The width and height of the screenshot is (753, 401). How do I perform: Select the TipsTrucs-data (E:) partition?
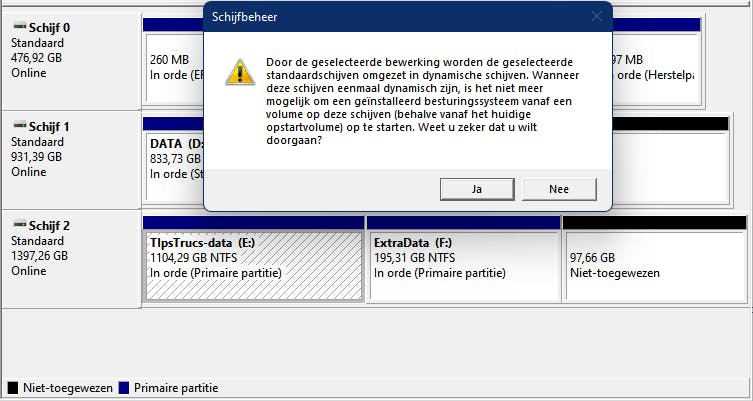[254, 264]
